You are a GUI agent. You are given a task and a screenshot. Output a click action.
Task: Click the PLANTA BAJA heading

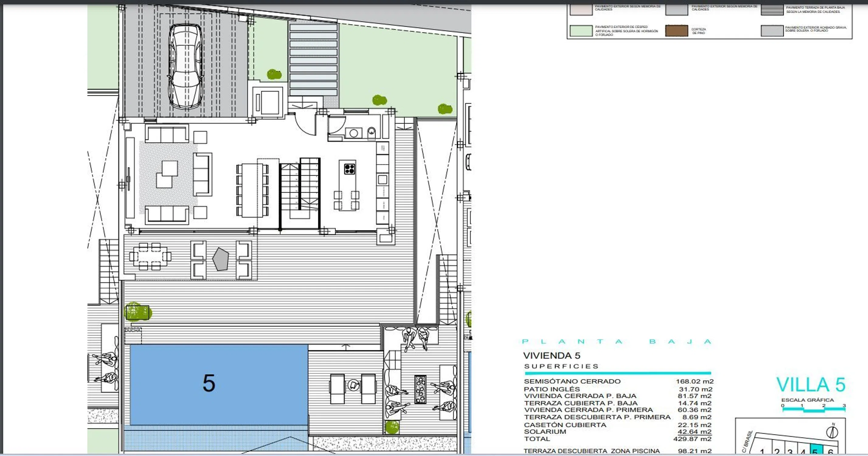616,341
